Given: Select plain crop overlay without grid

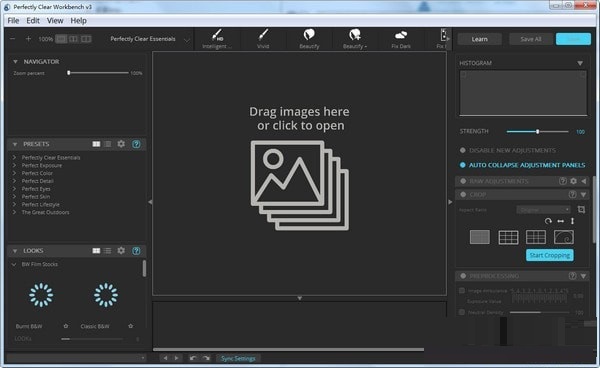Looking at the screenshot, I should tap(479, 237).
